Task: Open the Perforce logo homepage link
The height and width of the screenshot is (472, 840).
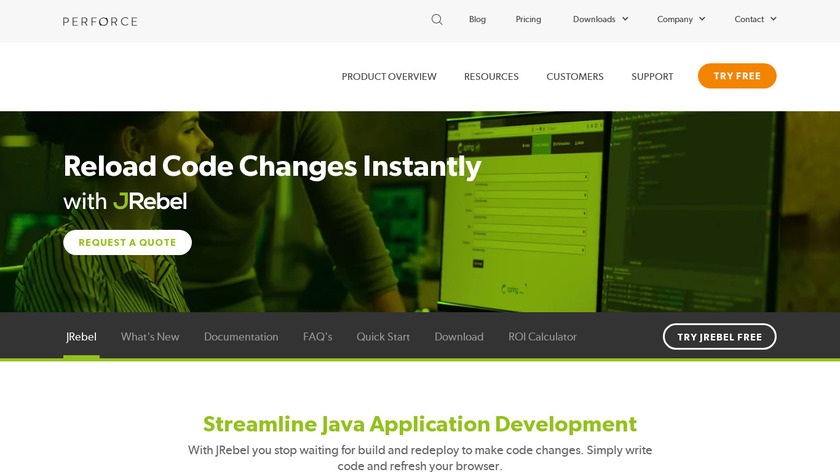Action: point(100,21)
